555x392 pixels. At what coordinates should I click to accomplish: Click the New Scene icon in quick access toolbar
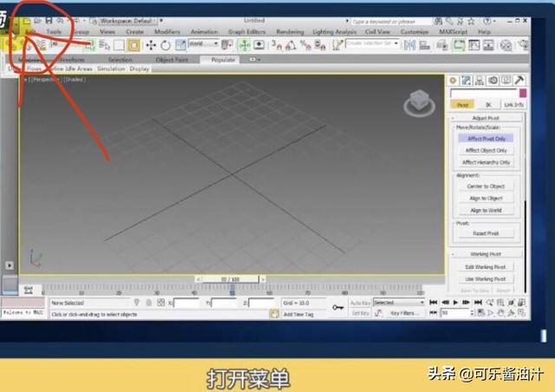(27, 21)
